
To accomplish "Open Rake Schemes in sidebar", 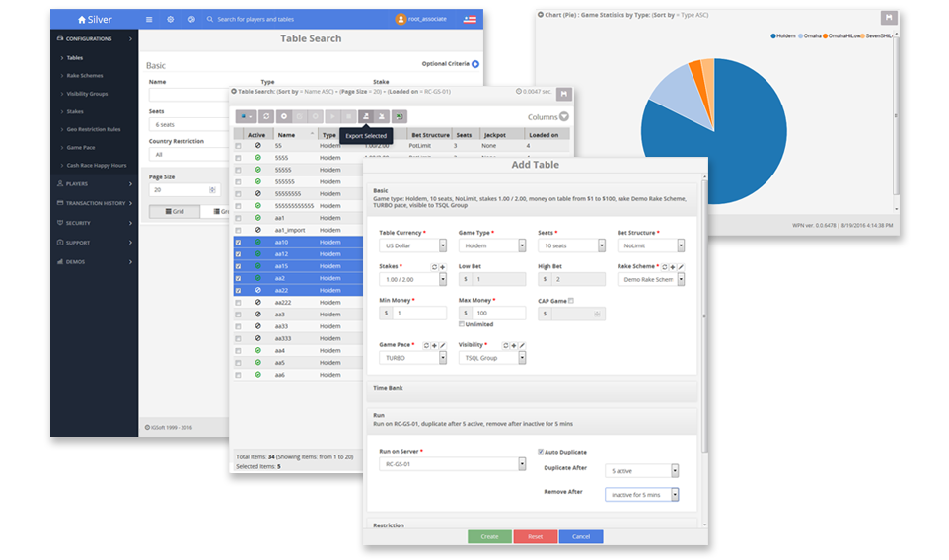I will tap(85, 76).
